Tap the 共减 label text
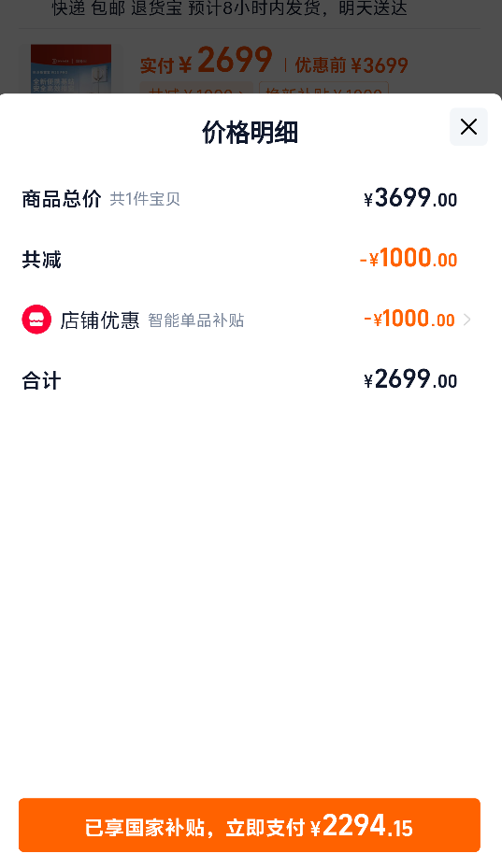The width and height of the screenshot is (502, 868). coord(41,260)
